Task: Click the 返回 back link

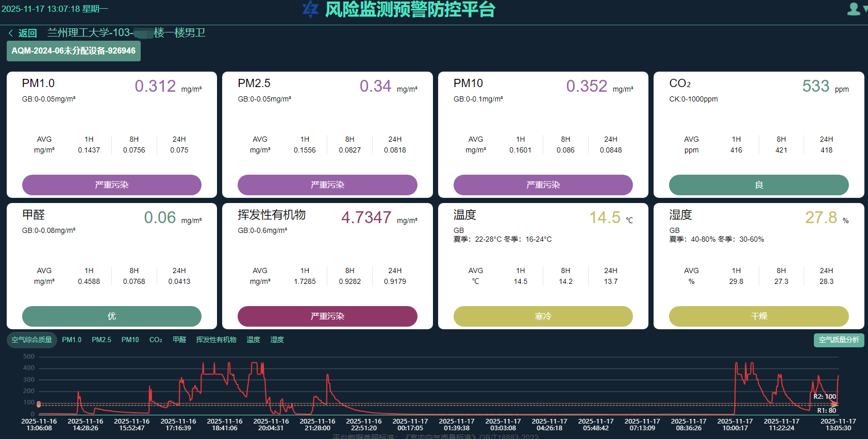Action: 27,33
